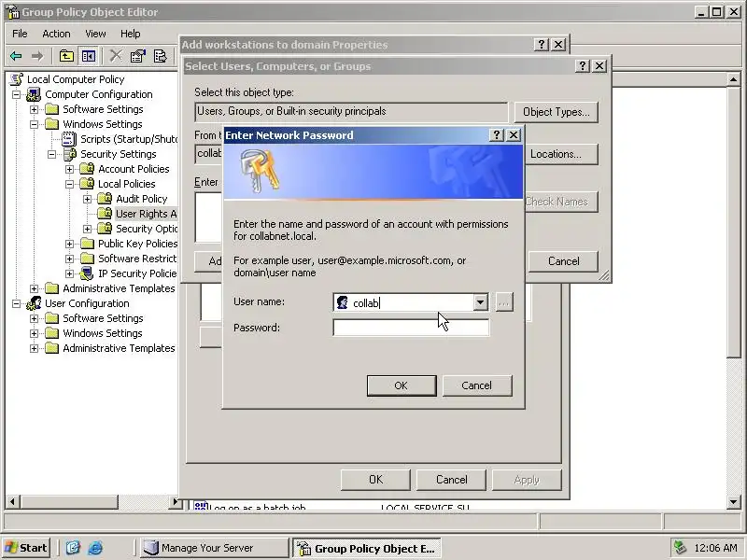747x560 pixels.
Task: Select Scripts (Startup/Shutdown) tree item
Action: (129, 139)
